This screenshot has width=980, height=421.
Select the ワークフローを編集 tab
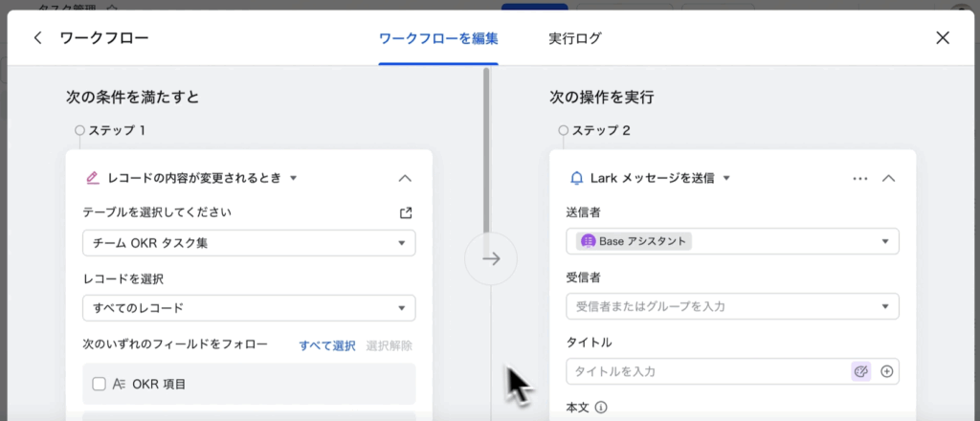pos(438,38)
